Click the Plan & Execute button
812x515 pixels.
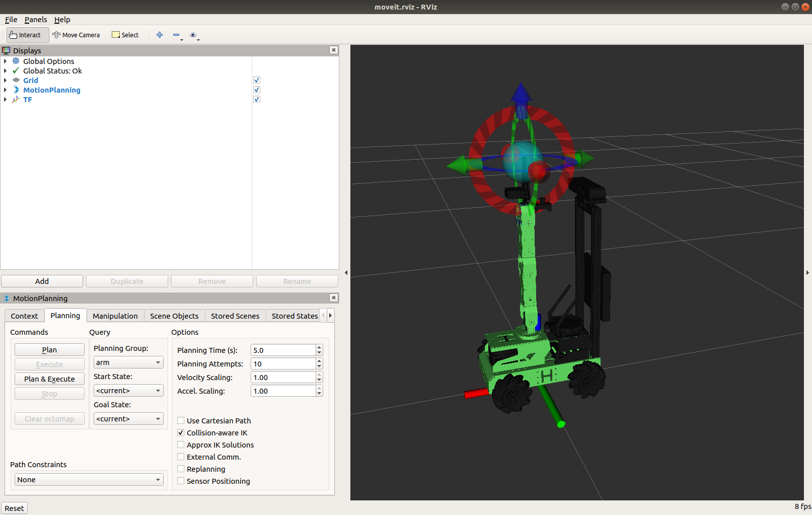click(x=49, y=379)
